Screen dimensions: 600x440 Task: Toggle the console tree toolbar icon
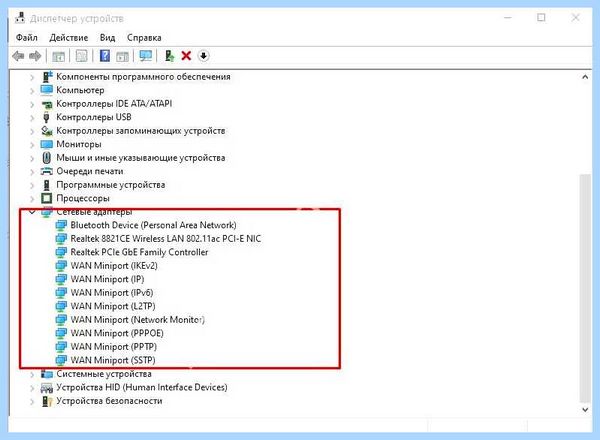58,56
